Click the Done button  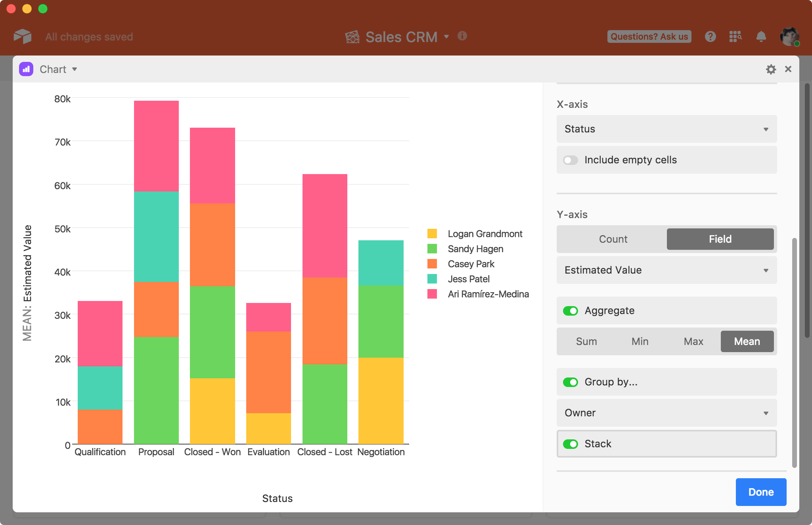[762, 492]
